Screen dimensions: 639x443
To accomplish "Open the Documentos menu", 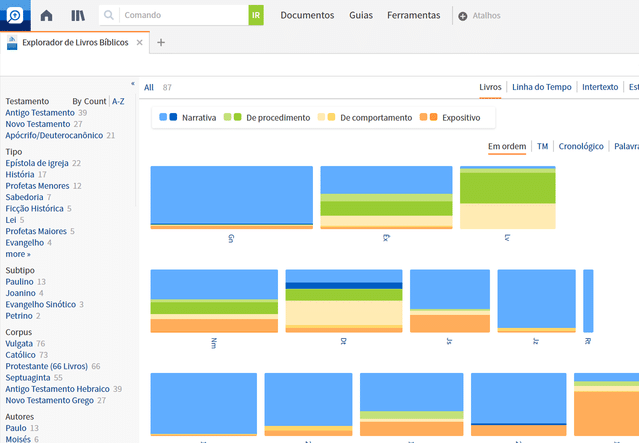I will [307, 15].
